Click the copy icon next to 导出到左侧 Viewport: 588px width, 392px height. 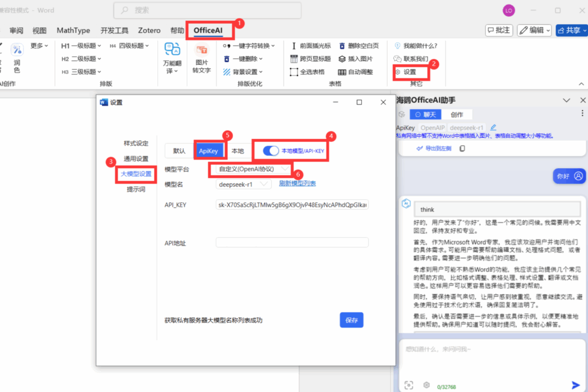(462, 149)
